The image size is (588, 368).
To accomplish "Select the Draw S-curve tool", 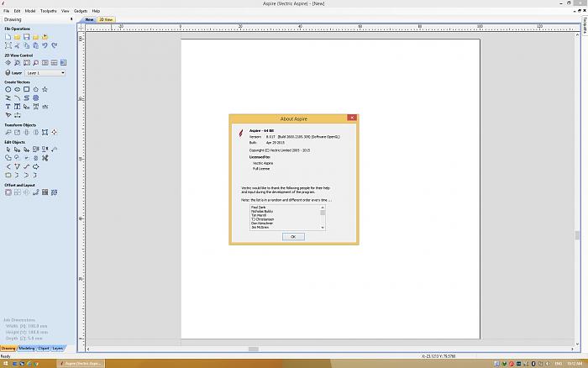I will [x=26, y=98].
